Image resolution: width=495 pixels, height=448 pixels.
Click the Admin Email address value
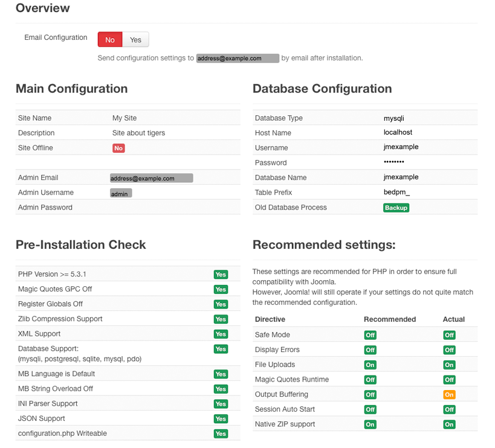click(x=151, y=178)
